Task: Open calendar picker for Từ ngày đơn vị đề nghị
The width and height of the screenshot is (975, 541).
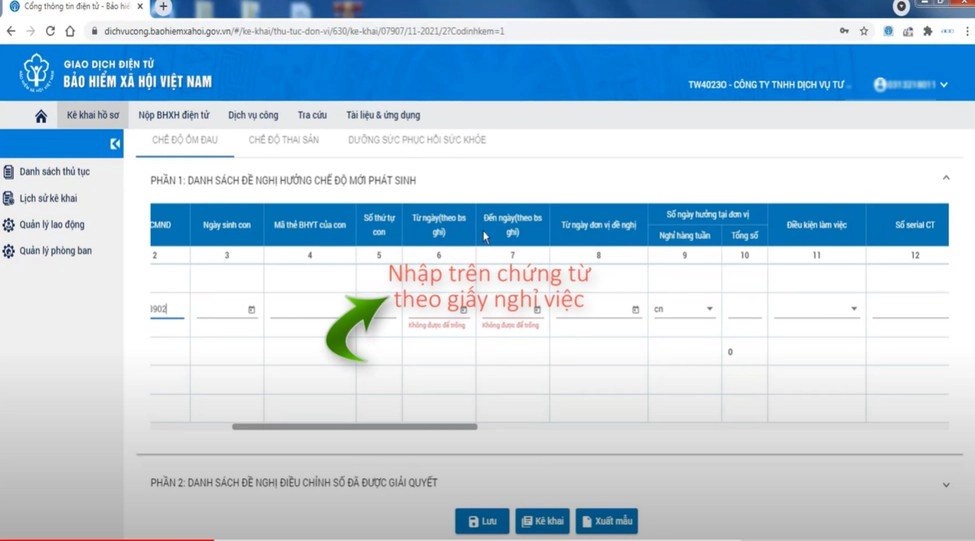Action: click(635, 310)
